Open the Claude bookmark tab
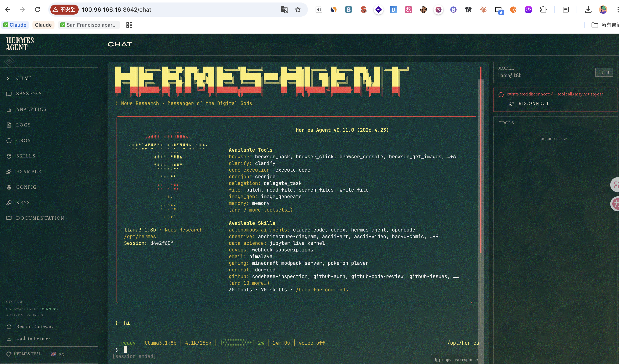The height and width of the screenshot is (364, 619). tap(43, 25)
